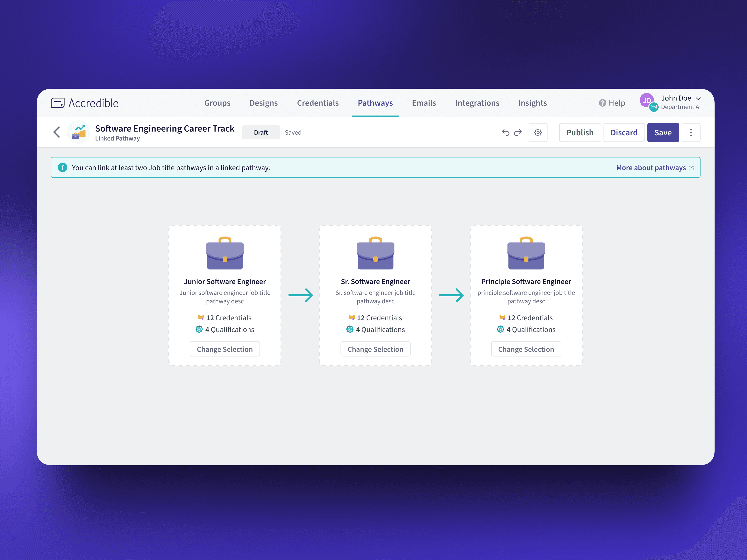Click the Help question mark icon
The image size is (747, 560).
602,103
